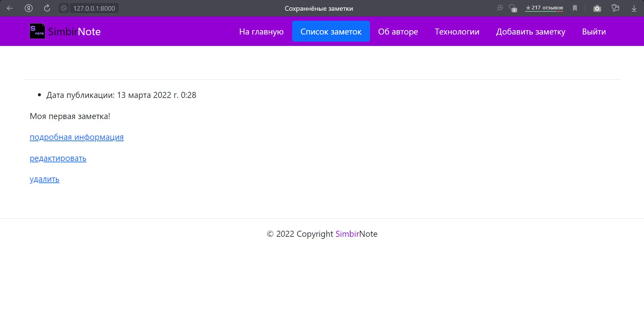
Task: Click the редактировать link
Action: click(58, 158)
